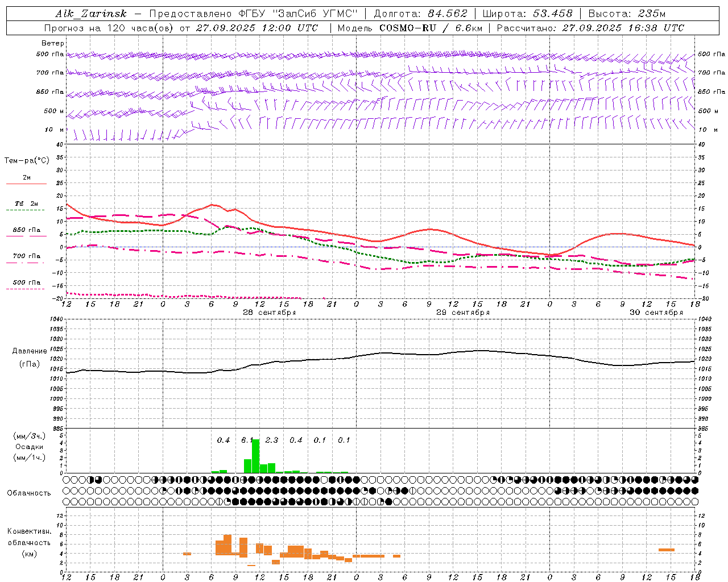This screenshot has height=582, width=728.
Task: Click the solid red "2м" legend line sample
Action: coord(26,184)
